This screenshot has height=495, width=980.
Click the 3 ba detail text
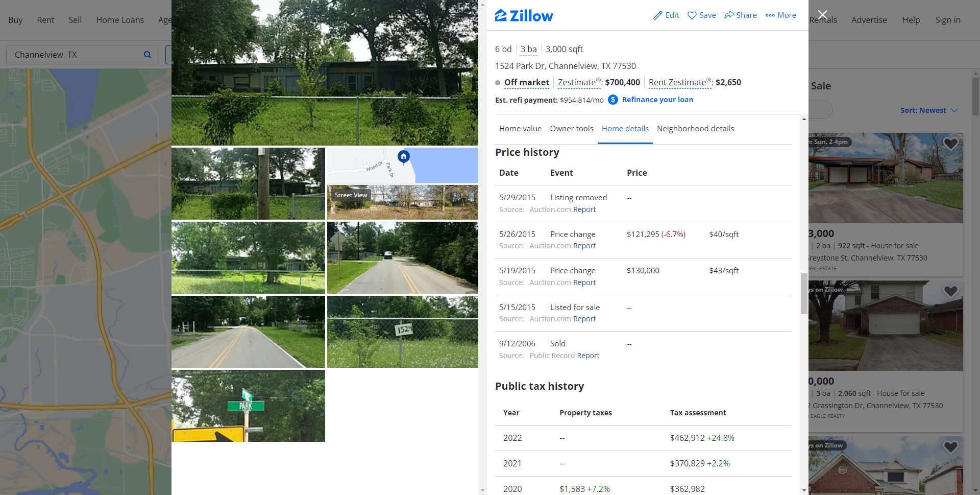point(528,49)
